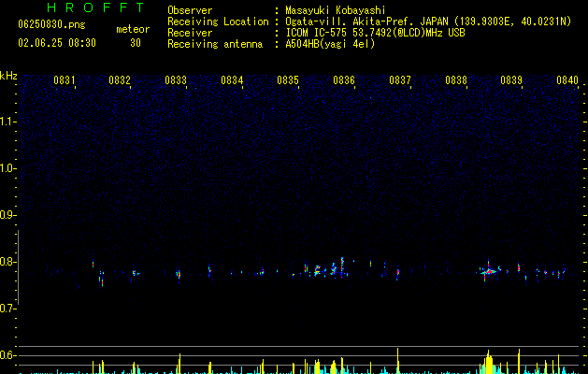588x374 pixels.
Task: Click the tallest yellow intensity bar at 0837
Action: [398, 361]
